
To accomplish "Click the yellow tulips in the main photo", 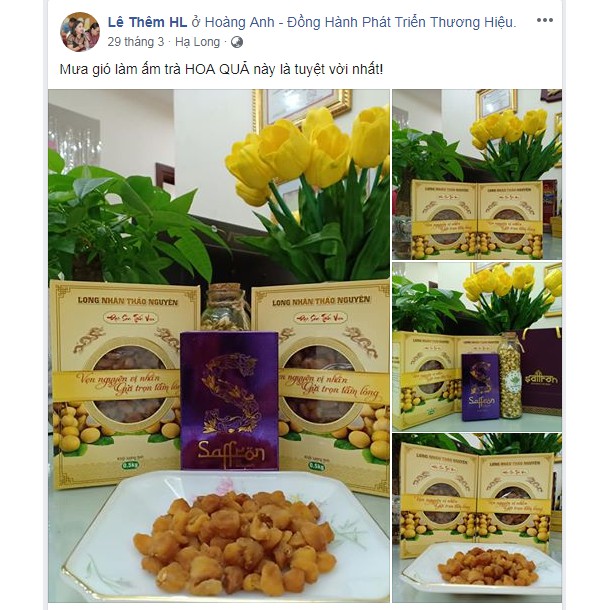I will click(307, 156).
